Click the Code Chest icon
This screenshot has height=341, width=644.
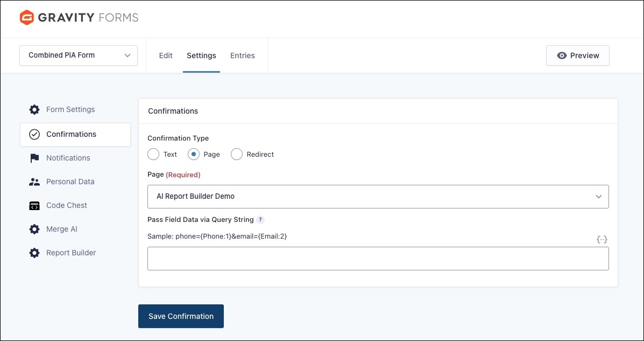coord(34,206)
